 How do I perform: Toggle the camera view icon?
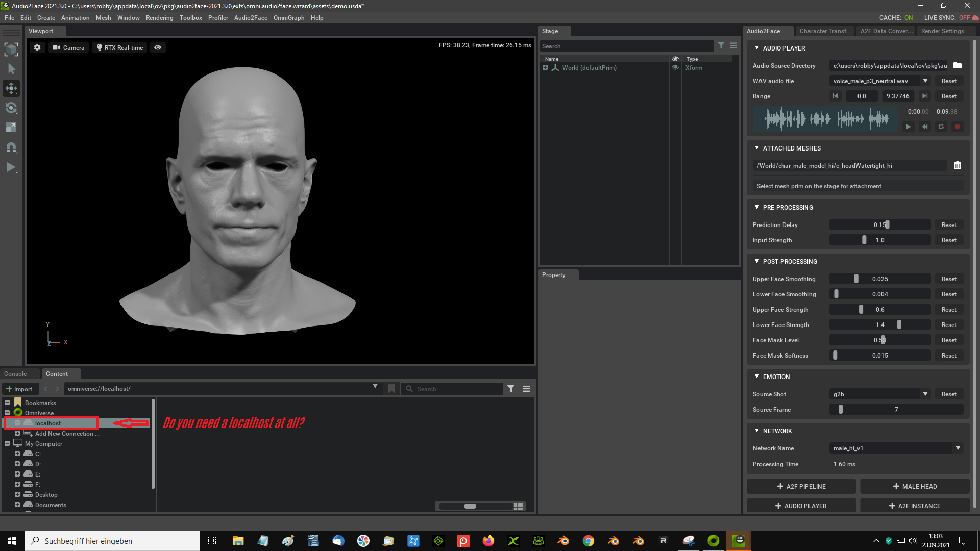pos(158,47)
